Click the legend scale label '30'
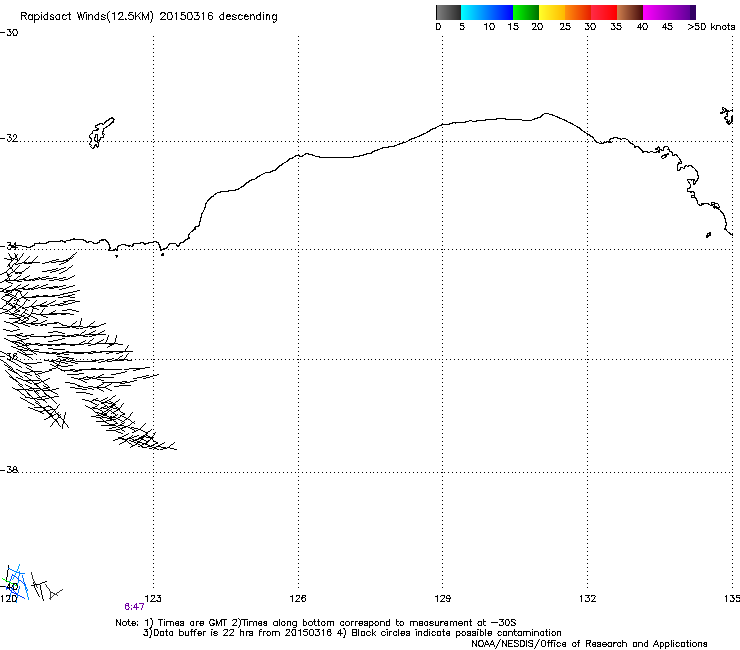Screen dimensions: 740x650 [x=590, y=27]
